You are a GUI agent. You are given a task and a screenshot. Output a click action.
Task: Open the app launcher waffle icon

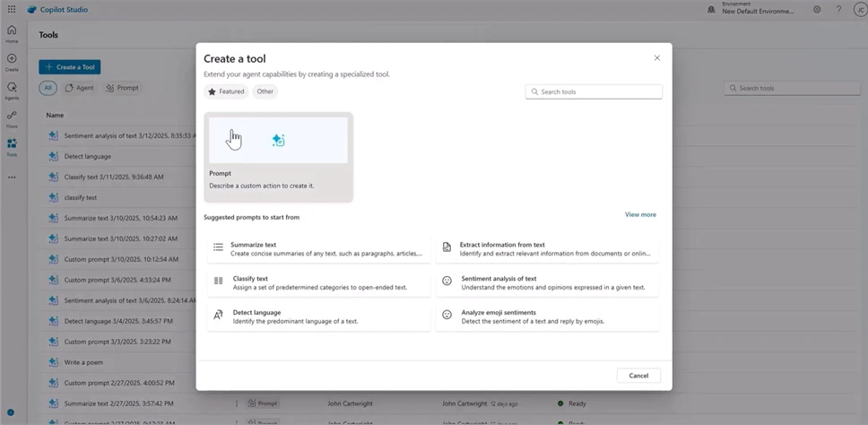[12, 9]
